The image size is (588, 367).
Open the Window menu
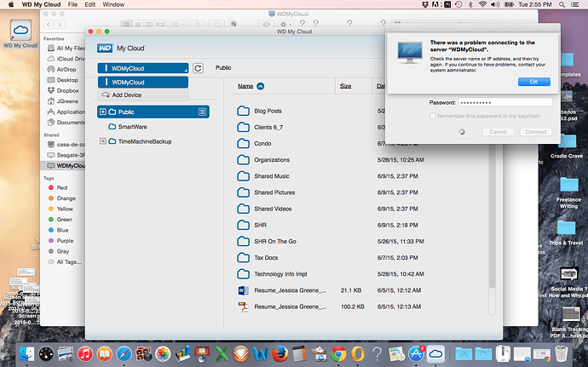(x=113, y=4)
